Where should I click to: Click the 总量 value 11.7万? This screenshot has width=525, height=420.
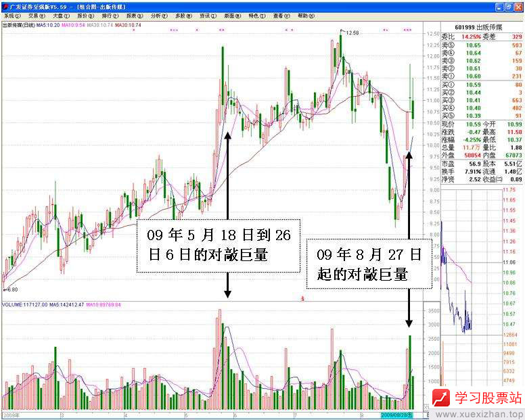(x=472, y=147)
